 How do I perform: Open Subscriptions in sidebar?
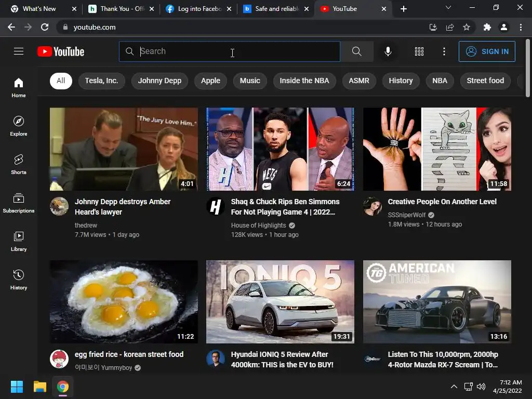pos(19,203)
